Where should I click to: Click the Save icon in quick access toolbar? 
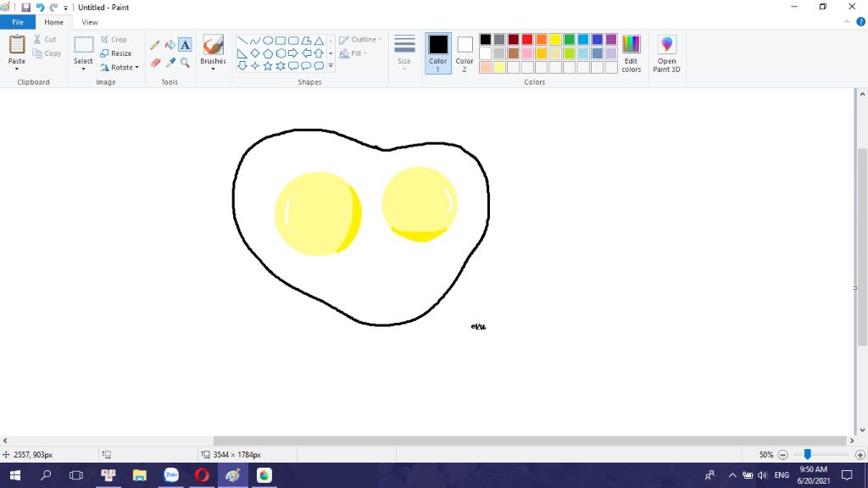pyautogui.click(x=25, y=7)
